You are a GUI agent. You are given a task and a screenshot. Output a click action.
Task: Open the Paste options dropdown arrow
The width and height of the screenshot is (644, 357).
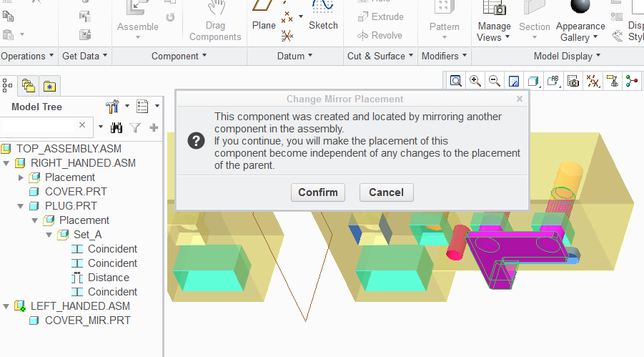coord(21,34)
